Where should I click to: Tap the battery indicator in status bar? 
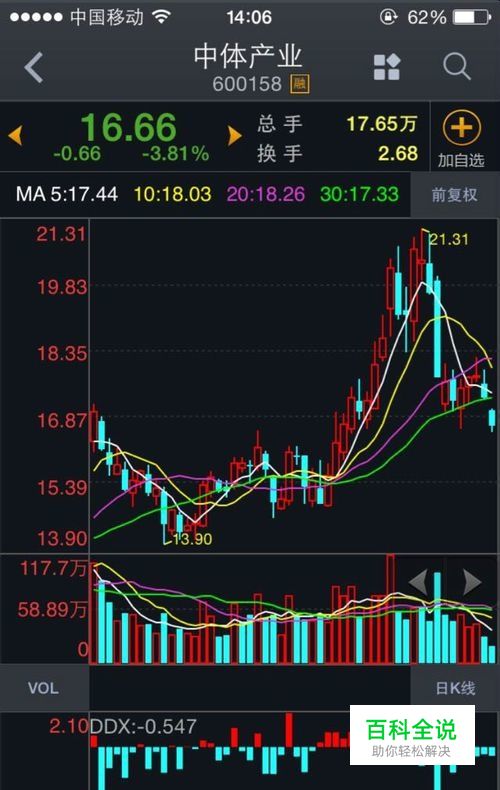point(472,18)
